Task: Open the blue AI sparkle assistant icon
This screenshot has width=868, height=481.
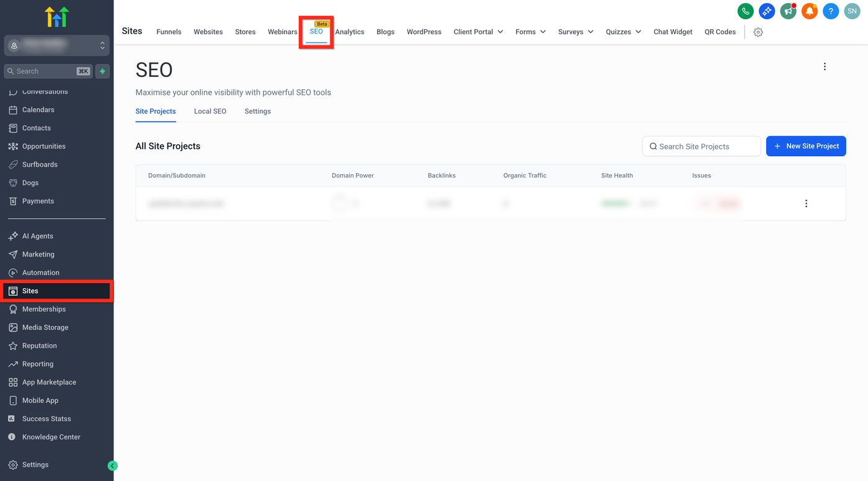Action: coord(767,11)
